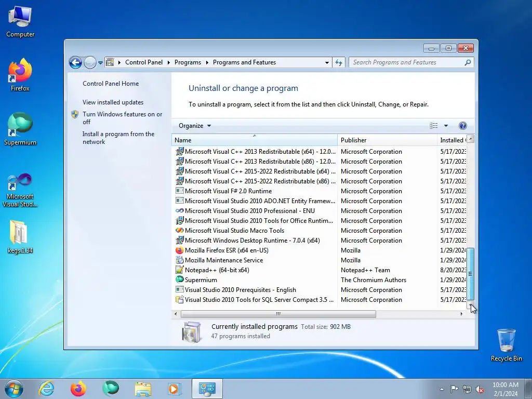Select Control Panel in the breadcrumb
Image resolution: width=532 pixels, height=399 pixels.
pyautogui.click(x=144, y=62)
